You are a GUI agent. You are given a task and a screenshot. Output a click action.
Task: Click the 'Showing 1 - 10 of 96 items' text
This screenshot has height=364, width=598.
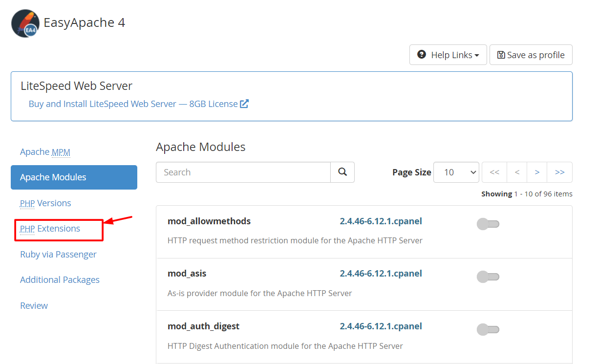click(527, 194)
